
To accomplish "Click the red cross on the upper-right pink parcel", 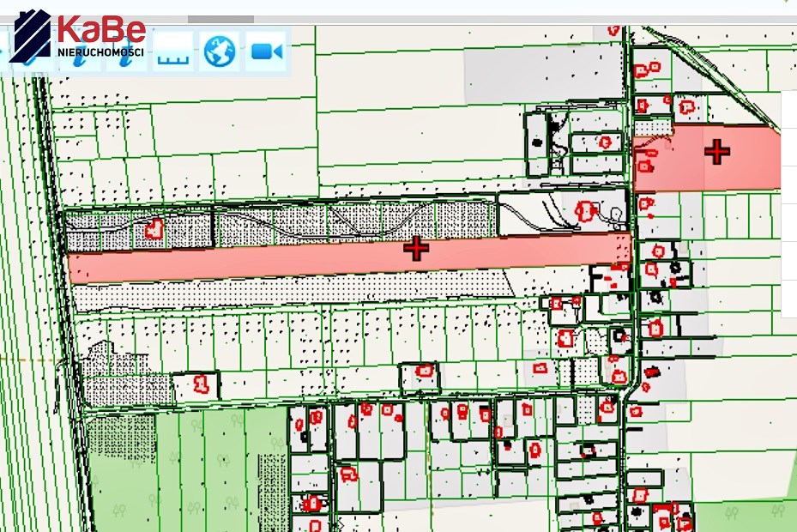I will (x=717, y=153).
